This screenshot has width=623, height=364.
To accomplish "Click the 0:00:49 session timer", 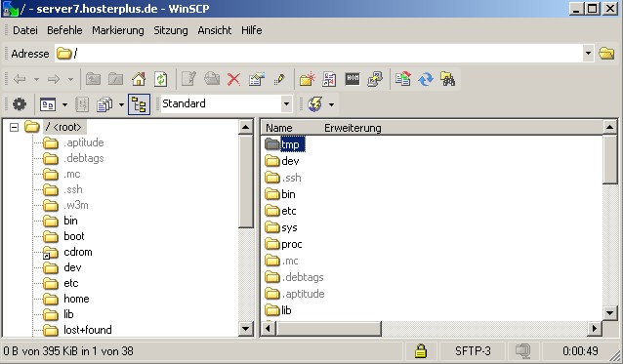I will [580, 351].
